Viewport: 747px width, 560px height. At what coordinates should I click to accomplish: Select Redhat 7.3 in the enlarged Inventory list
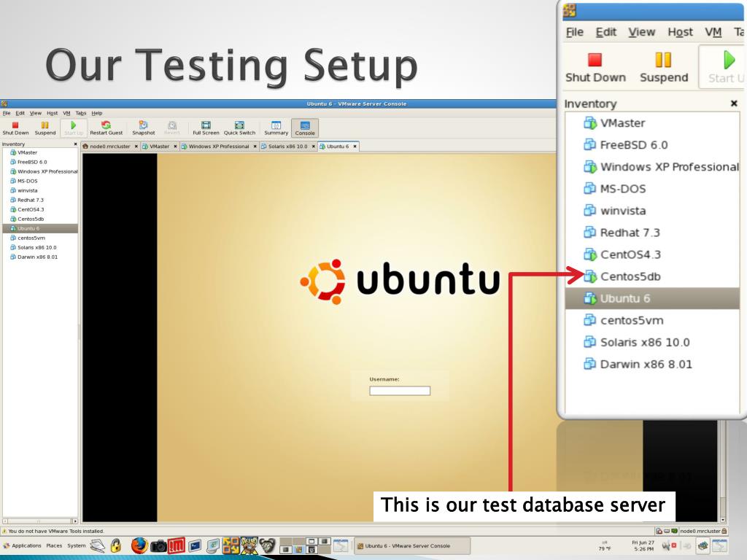tap(653, 233)
